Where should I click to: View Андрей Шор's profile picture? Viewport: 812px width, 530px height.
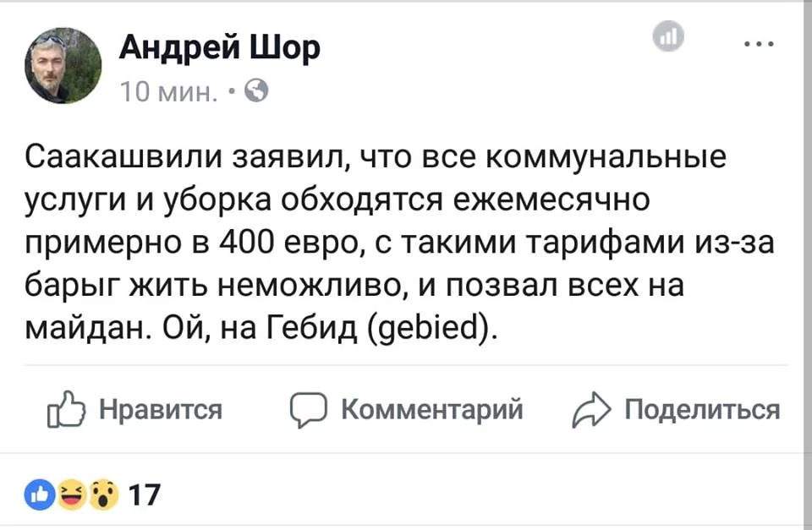[x=63, y=66]
